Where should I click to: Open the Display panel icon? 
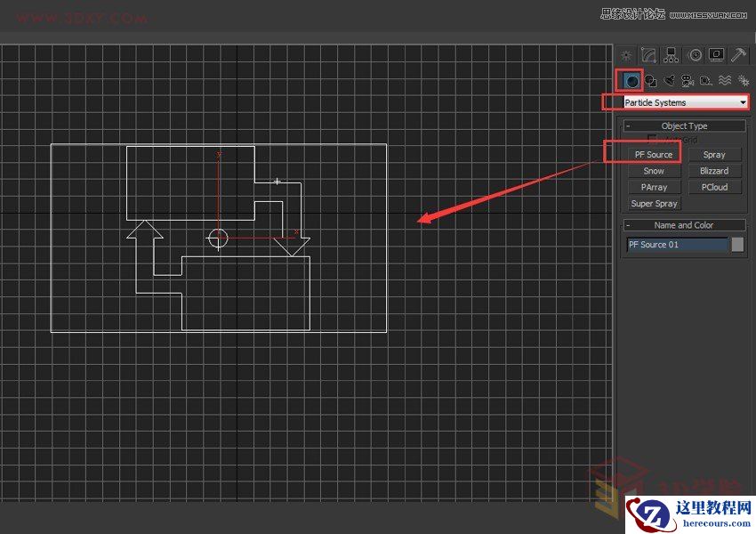(x=715, y=54)
